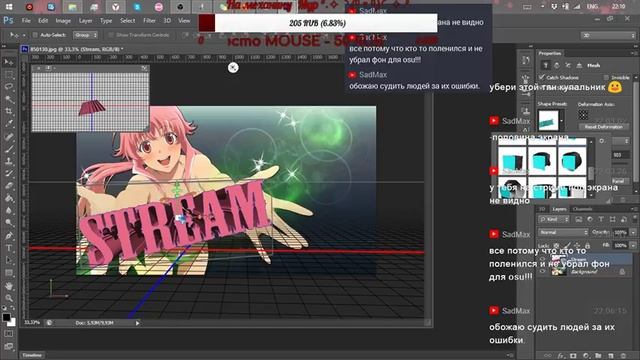This screenshot has width=640, height=360.
Task: Open the File menu
Action: tap(26, 20)
